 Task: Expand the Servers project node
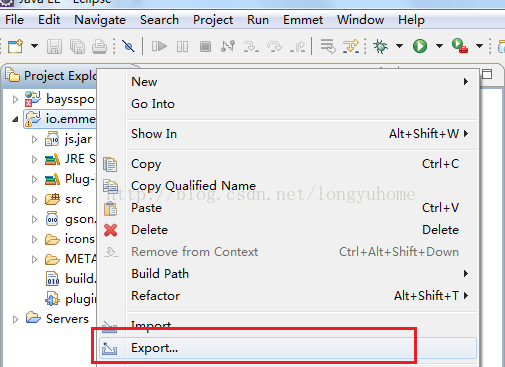(x=15, y=319)
